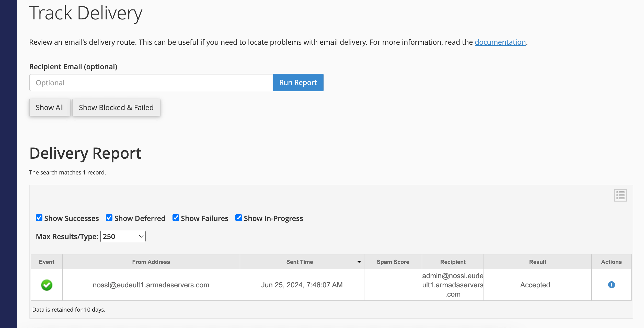The image size is (644, 328).
Task: Sort by the From Address column header
Action: 151,262
